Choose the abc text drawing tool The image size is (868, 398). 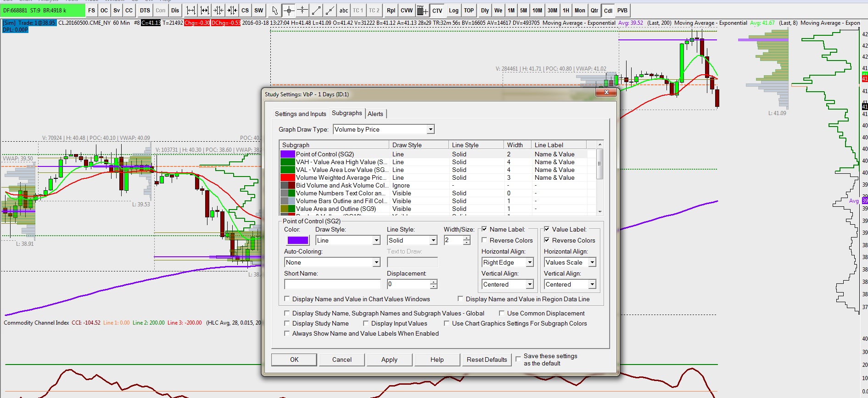pyautogui.click(x=344, y=11)
